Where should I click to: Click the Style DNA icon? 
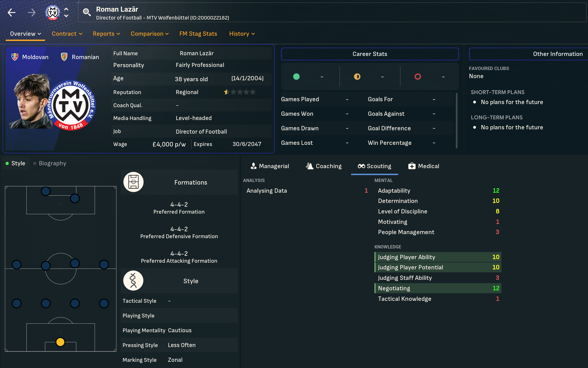pos(133,281)
